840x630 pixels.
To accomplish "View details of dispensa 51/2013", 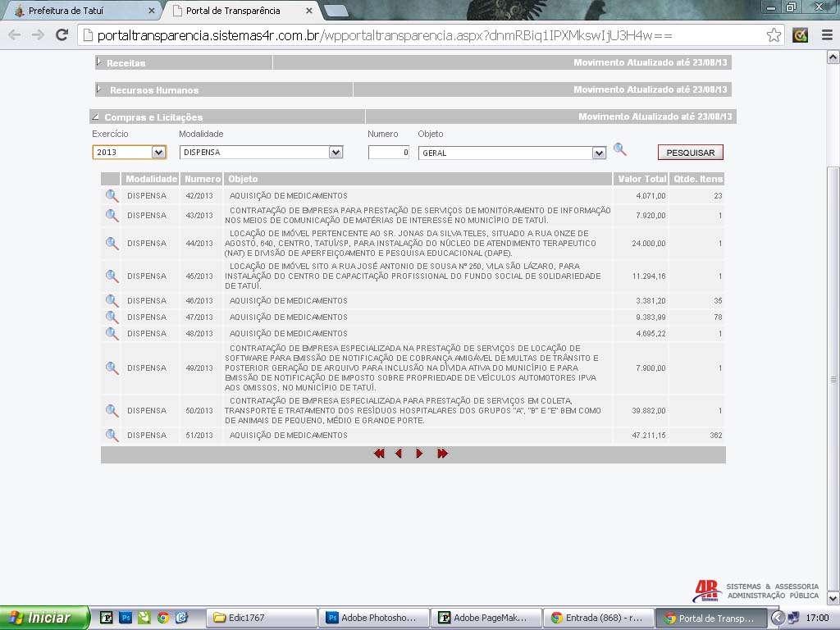I will click(x=112, y=436).
